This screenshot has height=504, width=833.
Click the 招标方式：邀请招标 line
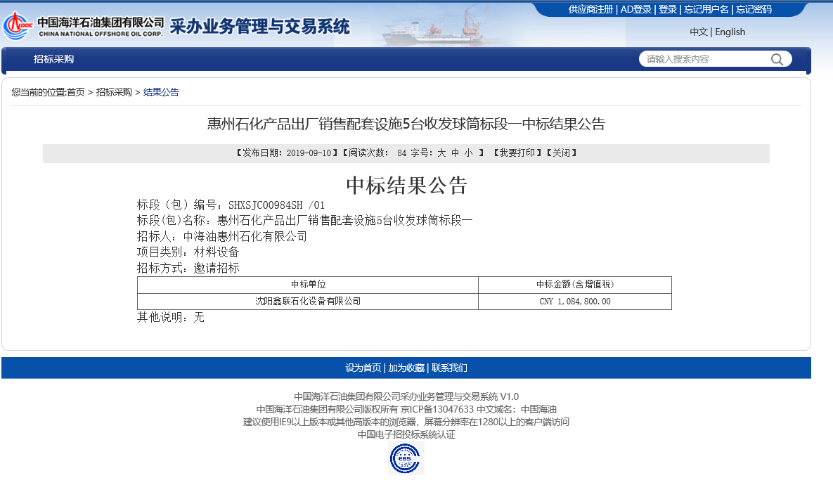tap(188, 269)
